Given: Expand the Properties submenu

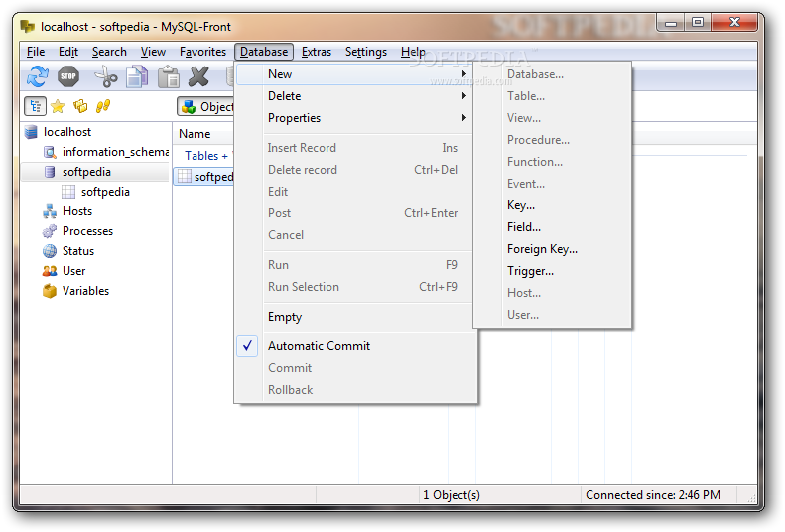Looking at the screenshot, I should (x=354, y=117).
